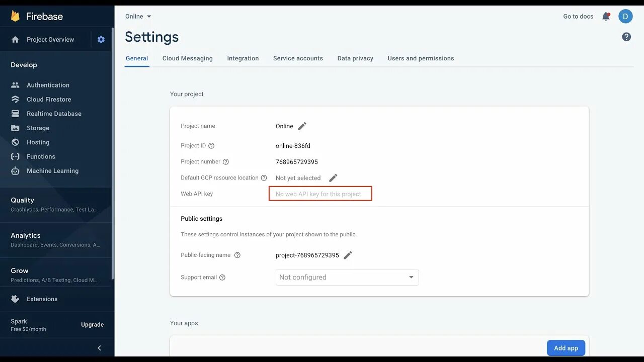644x362 pixels.
Task: Click the Spark Free $0/month plan label
Action: [x=28, y=325]
